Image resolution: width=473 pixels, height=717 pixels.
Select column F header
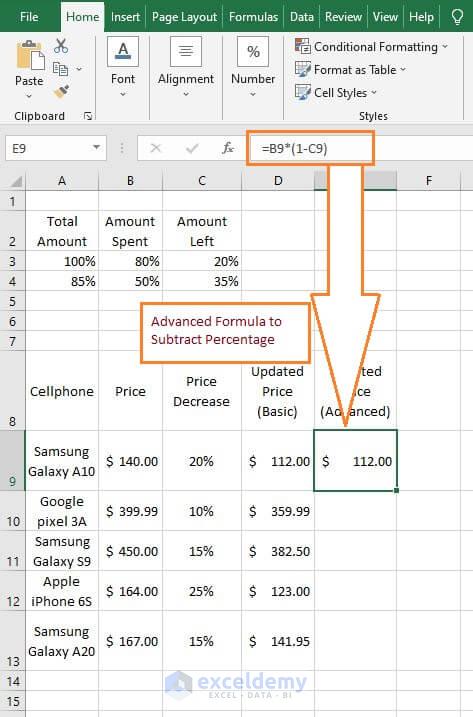click(x=429, y=181)
